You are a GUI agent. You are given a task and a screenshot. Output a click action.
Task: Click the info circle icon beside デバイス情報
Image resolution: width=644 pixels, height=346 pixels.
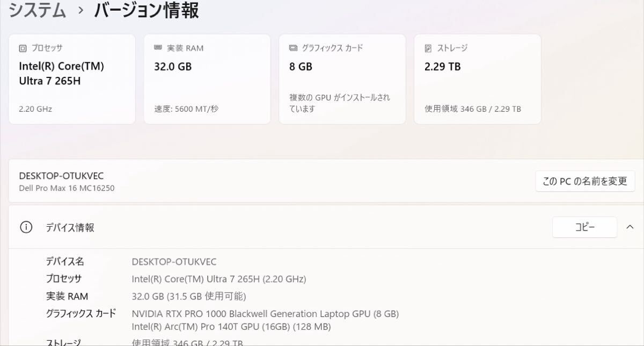coord(26,227)
